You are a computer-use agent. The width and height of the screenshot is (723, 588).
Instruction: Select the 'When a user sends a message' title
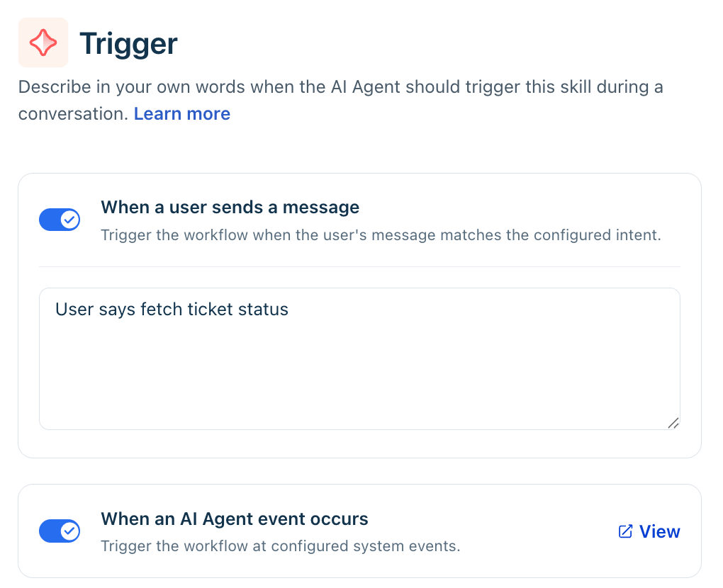point(230,208)
